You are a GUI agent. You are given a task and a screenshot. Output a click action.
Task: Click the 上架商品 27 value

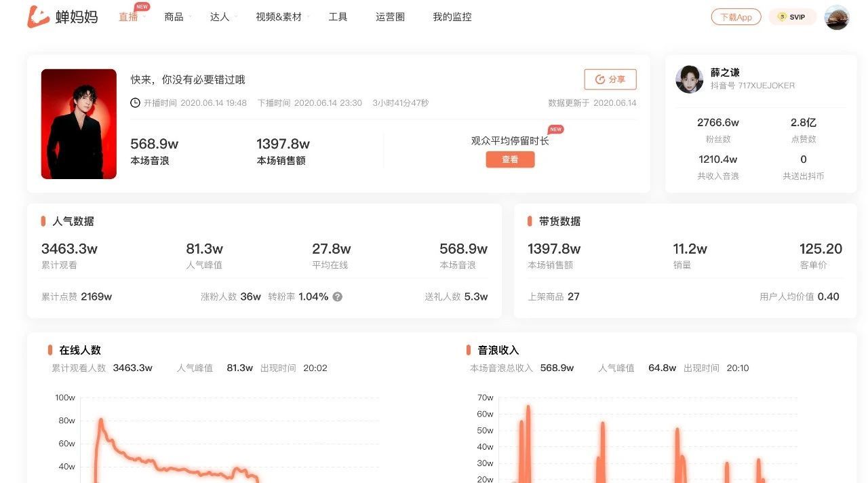pos(574,296)
